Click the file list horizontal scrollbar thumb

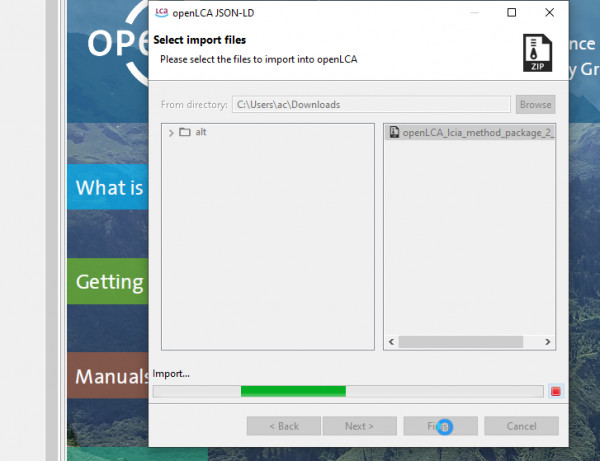tap(461, 342)
